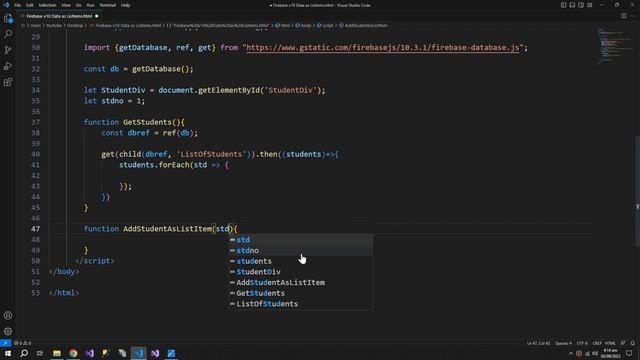Image resolution: width=640 pixels, height=360 pixels.
Task: Open the Customize Layout button
Action: 590,5
